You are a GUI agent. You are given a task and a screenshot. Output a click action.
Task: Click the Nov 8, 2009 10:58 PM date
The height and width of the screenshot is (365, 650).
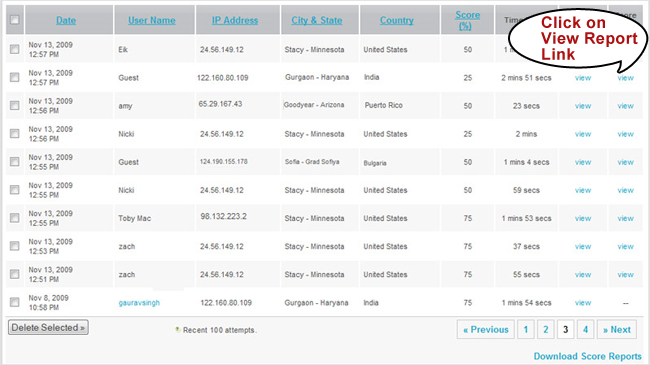click(x=48, y=302)
